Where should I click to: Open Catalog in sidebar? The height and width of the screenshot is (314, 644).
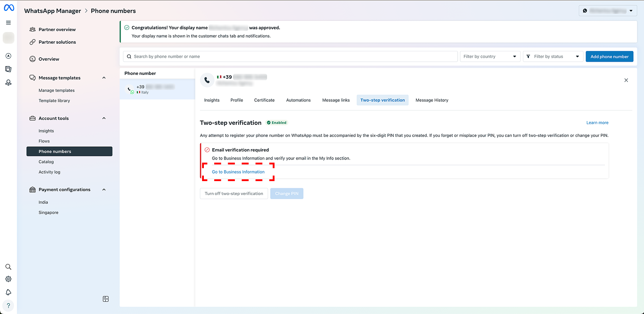tap(46, 162)
